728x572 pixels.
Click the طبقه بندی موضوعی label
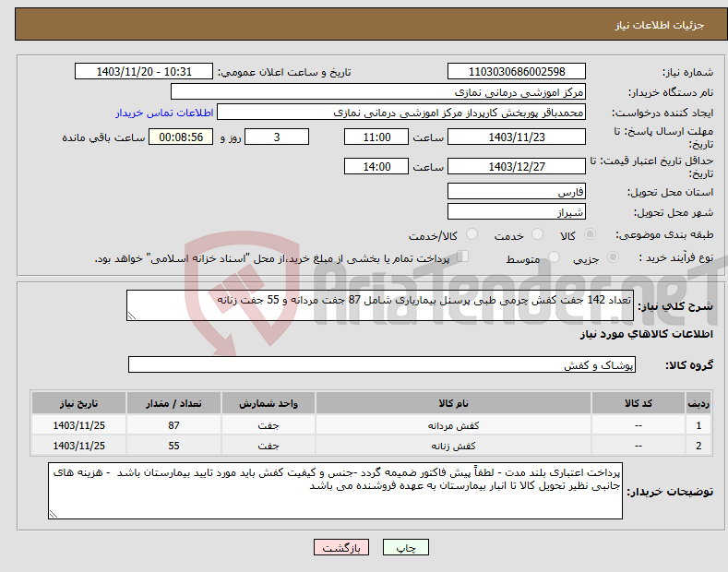664,234
